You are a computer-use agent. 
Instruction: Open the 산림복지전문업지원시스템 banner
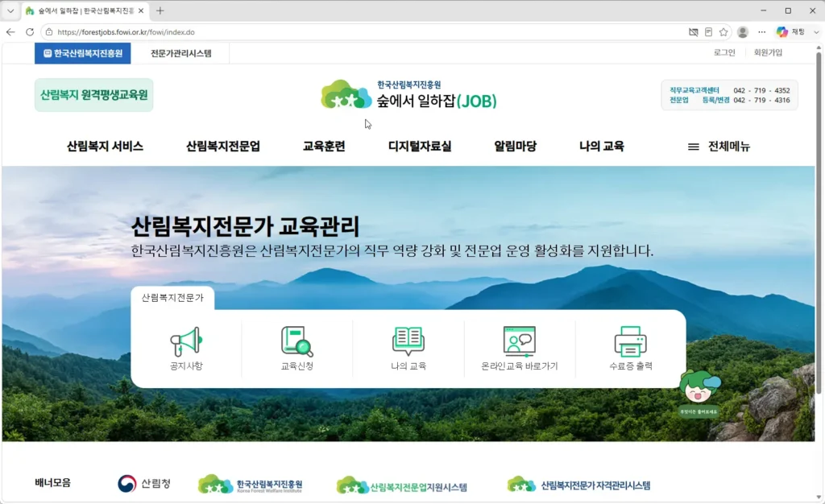click(x=402, y=485)
